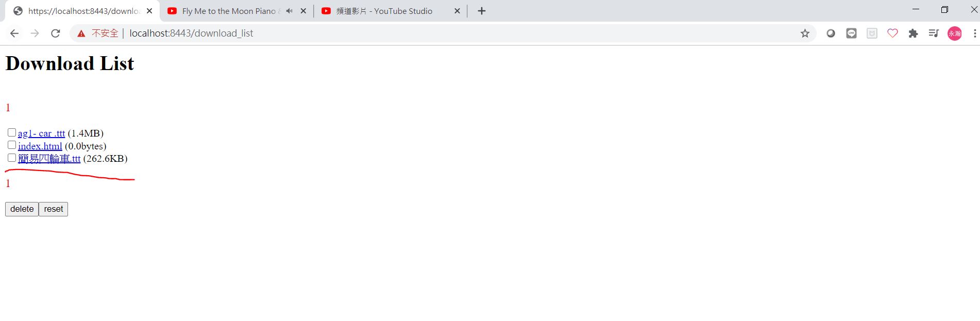Open the Chrome three-dot menu
Viewport: 980px width, 321px height.
[x=974, y=33]
